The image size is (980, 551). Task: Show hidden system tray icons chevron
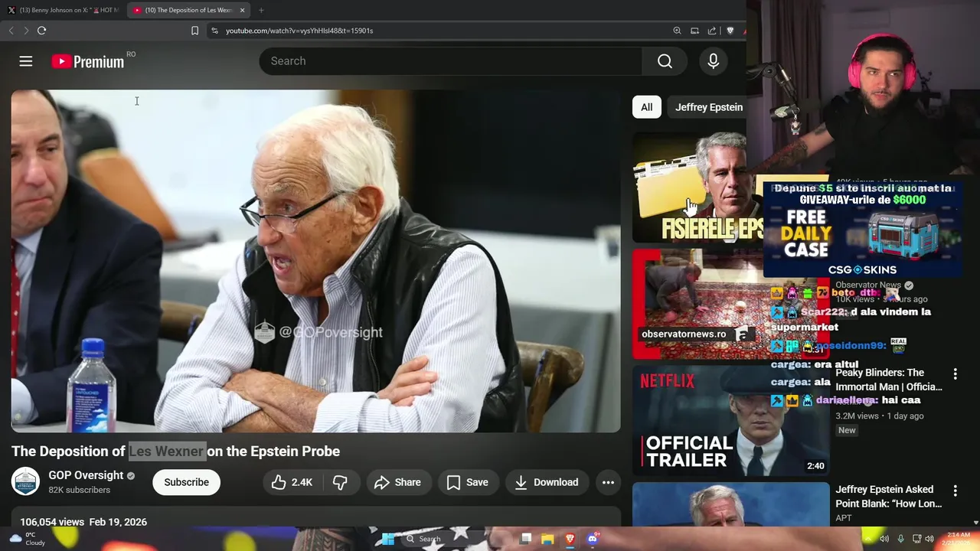(869, 539)
